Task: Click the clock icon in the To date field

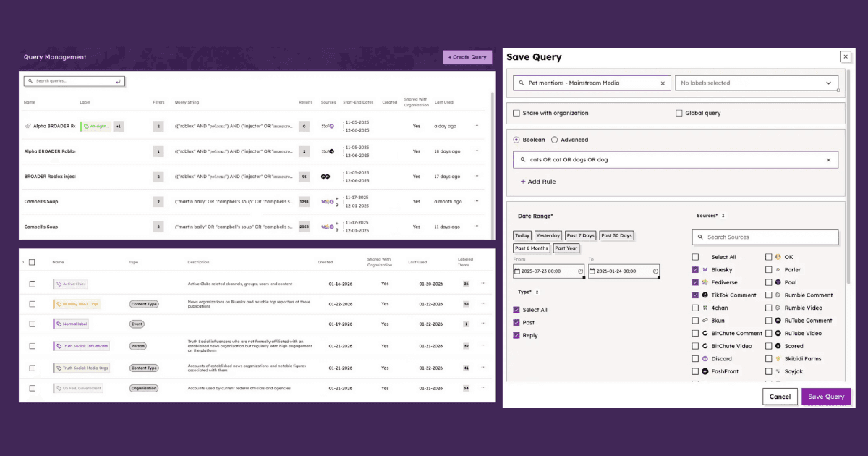Action: click(x=655, y=271)
